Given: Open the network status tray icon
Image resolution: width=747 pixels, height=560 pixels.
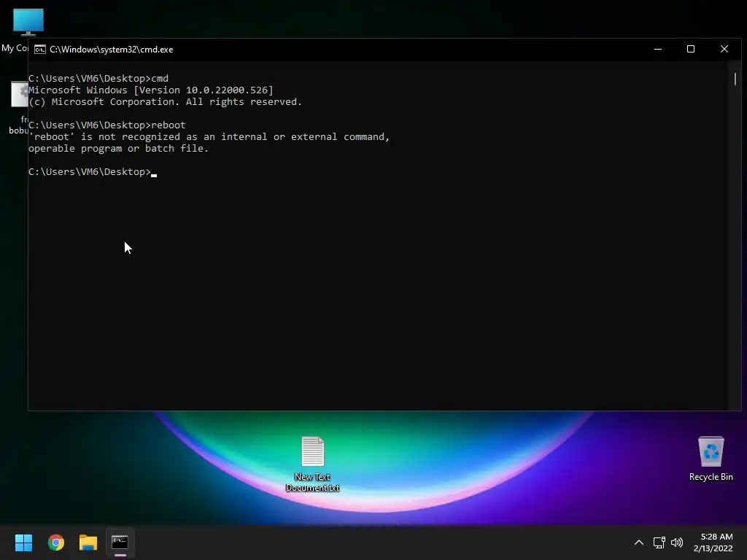Looking at the screenshot, I should click(659, 542).
